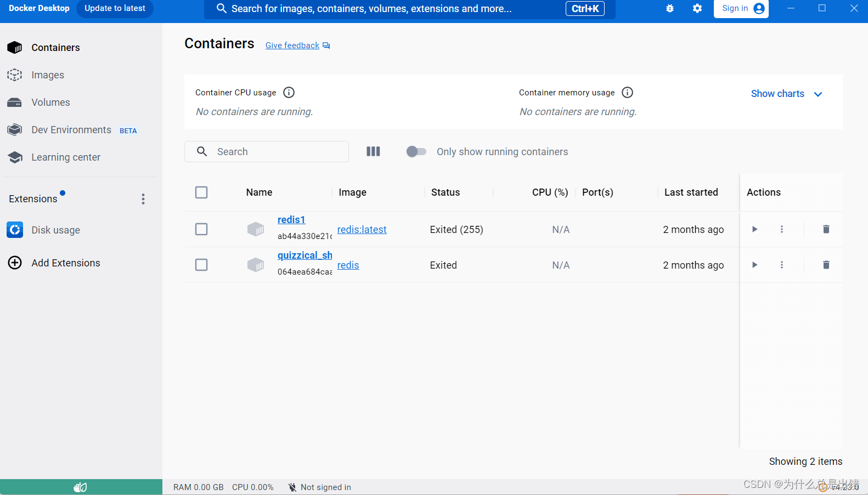Click the redis1 container box icon
The height and width of the screenshot is (495, 868).
(x=256, y=229)
